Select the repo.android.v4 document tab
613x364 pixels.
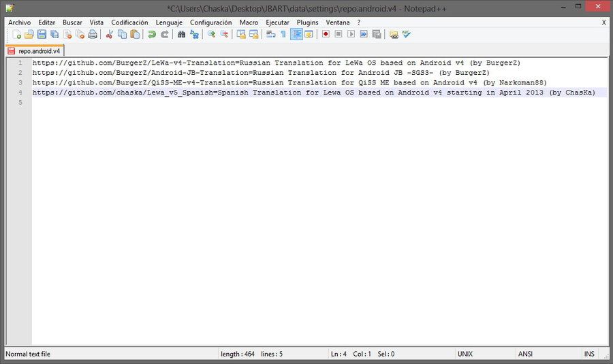35,51
